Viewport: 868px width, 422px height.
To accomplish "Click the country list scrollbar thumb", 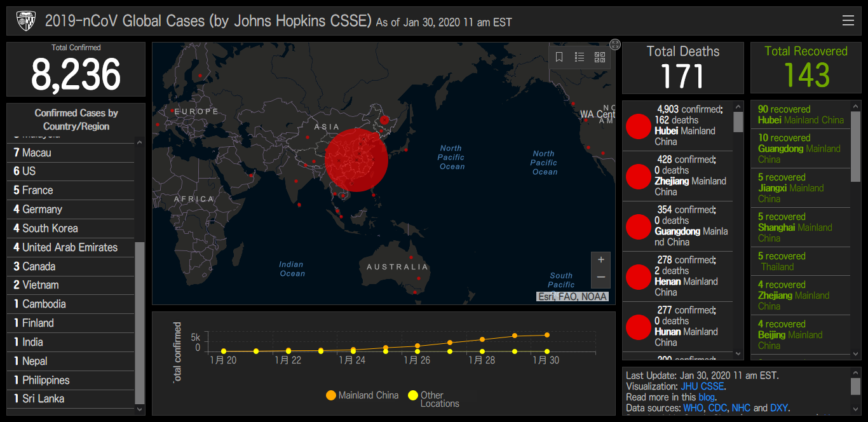I will pos(140,323).
